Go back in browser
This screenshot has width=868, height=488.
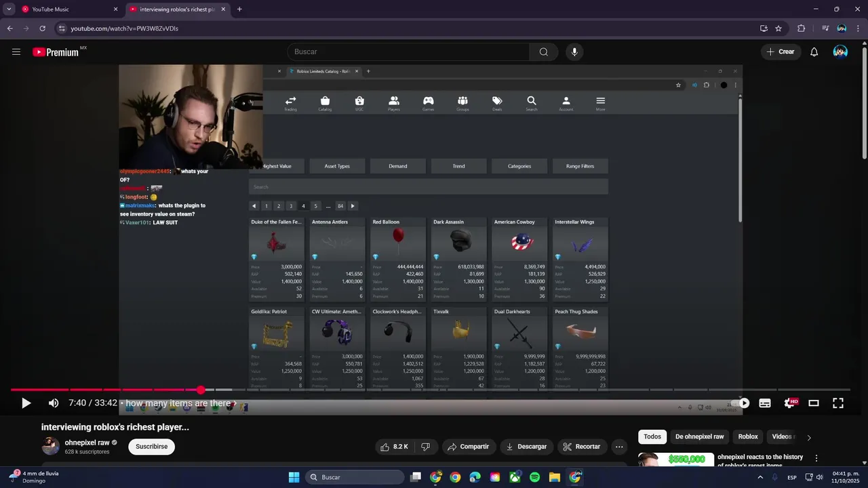[9, 28]
